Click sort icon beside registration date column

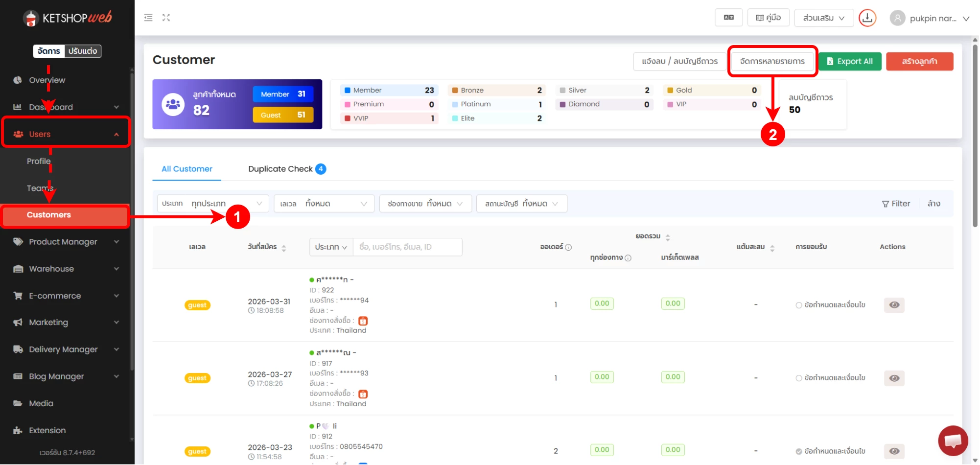pyautogui.click(x=284, y=248)
